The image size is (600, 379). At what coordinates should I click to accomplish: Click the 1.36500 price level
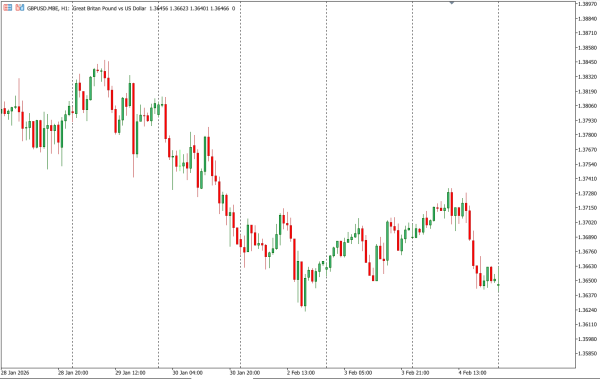588,281
